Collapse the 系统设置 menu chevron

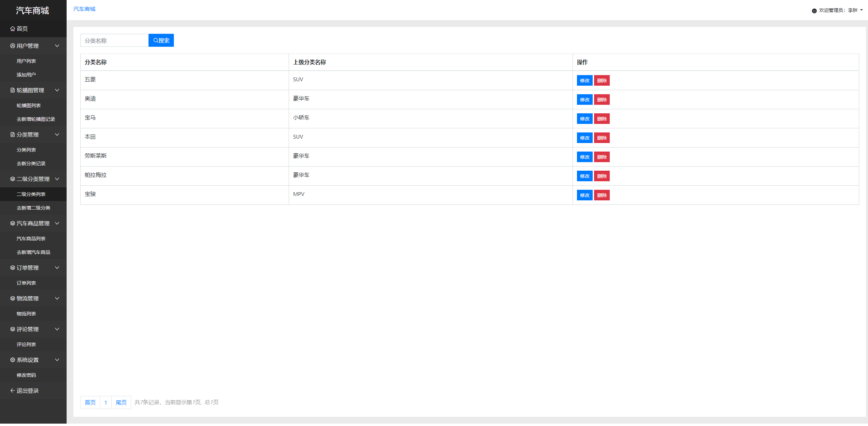click(57, 360)
